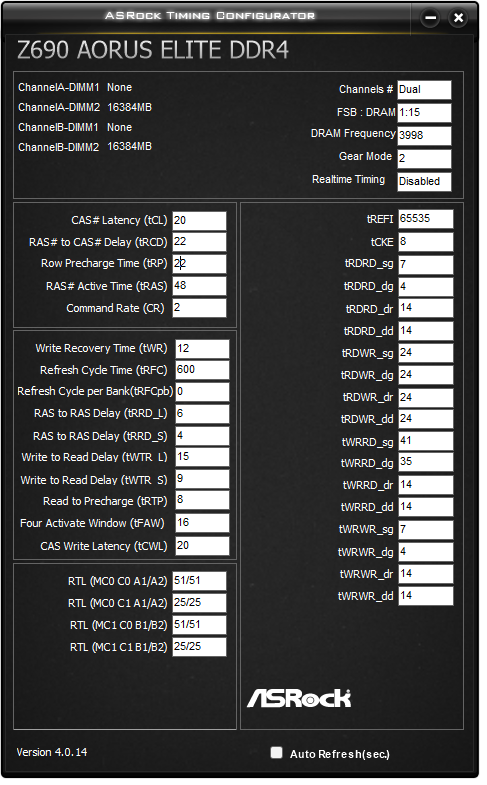The image size is (487, 785).
Task: Select the RTL MC0 C0 A1/A2 field
Action: click(x=199, y=581)
